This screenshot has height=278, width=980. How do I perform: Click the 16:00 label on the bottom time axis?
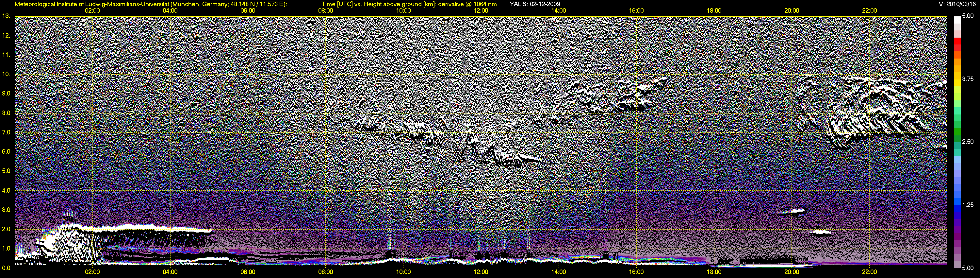[x=636, y=272]
